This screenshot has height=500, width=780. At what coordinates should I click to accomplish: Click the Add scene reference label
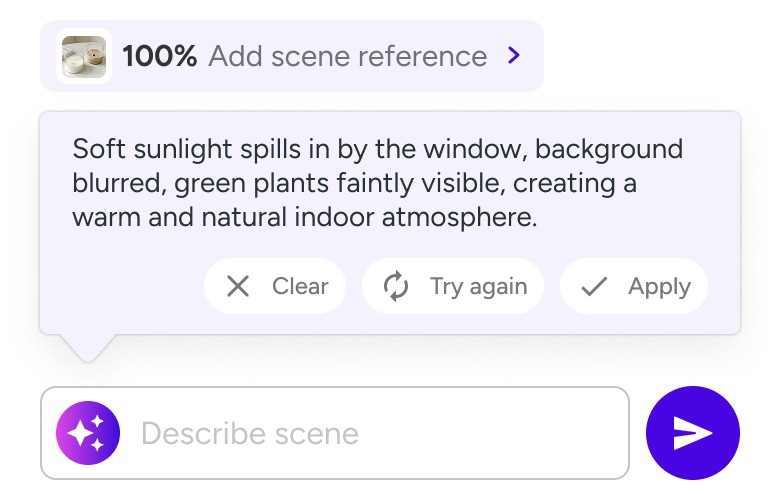tap(348, 56)
